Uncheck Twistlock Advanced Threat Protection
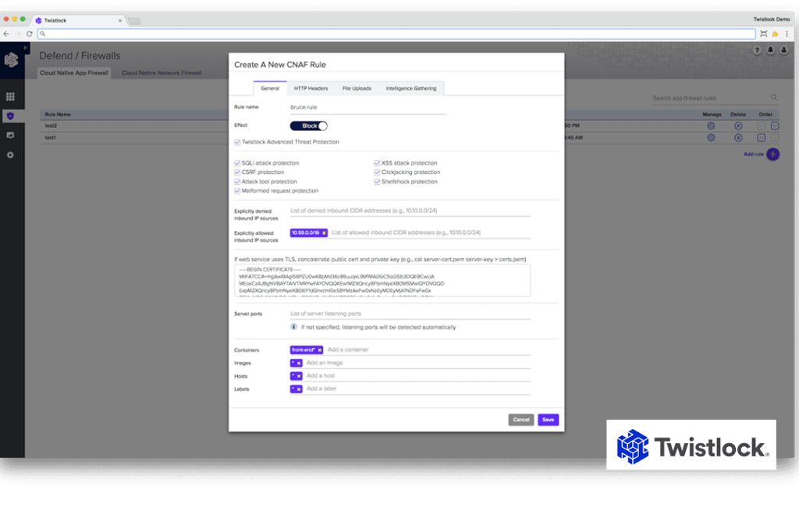This screenshot has height=532, width=799. 237,142
